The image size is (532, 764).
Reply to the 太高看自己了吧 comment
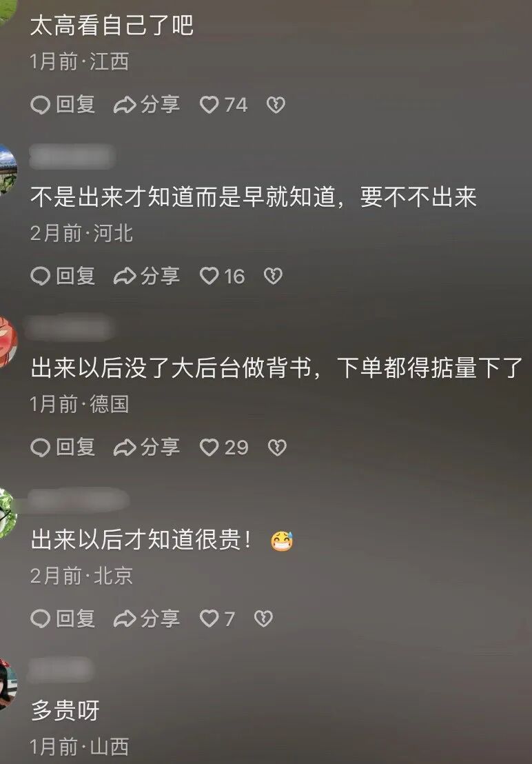(x=63, y=105)
